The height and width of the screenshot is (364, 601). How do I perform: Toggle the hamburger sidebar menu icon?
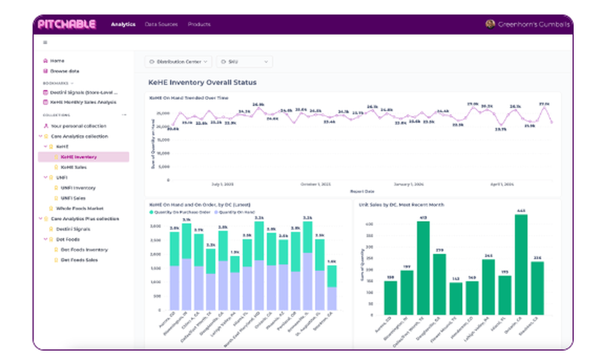[x=45, y=43]
